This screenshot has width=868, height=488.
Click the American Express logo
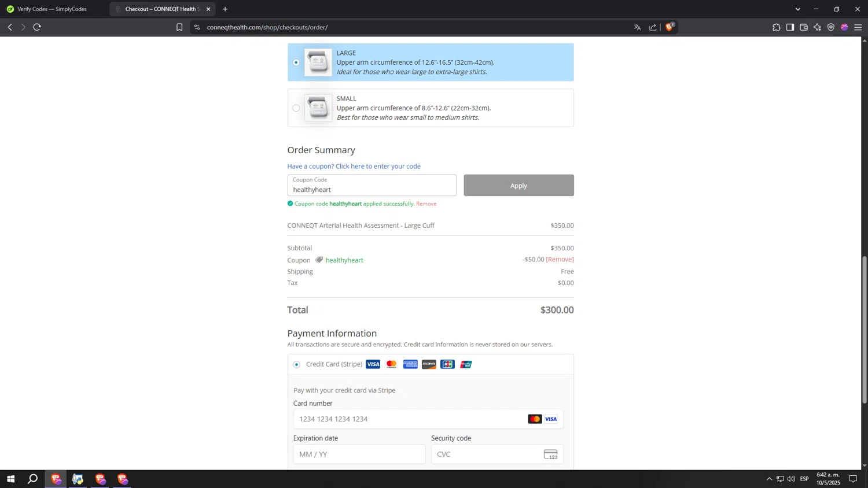click(x=410, y=364)
